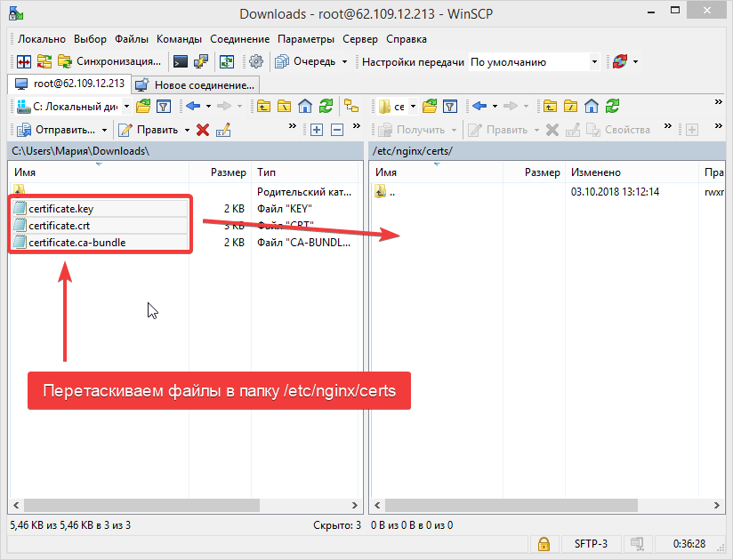Image resolution: width=733 pixels, height=560 pixels.
Task: Open the Файлы menu
Action: pyautogui.click(x=132, y=39)
